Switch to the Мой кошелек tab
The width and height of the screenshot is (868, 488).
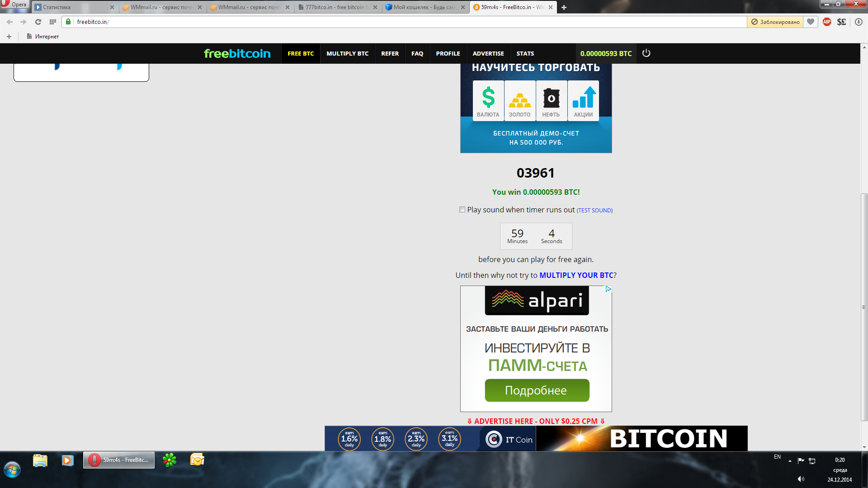tap(424, 7)
